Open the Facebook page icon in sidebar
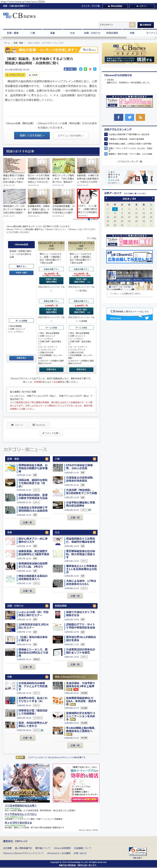The height and width of the screenshot is (868, 157). pos(118,117)
